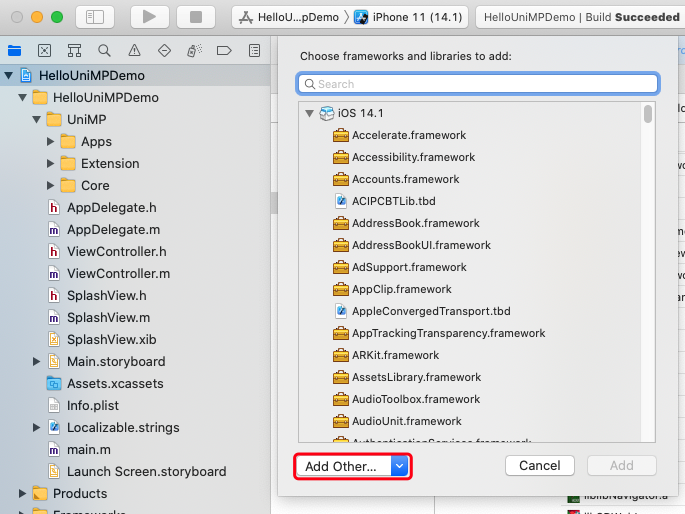Open the Add Other dropdown arrow
The image size is (685, 514).
click(x=399, y=466)
